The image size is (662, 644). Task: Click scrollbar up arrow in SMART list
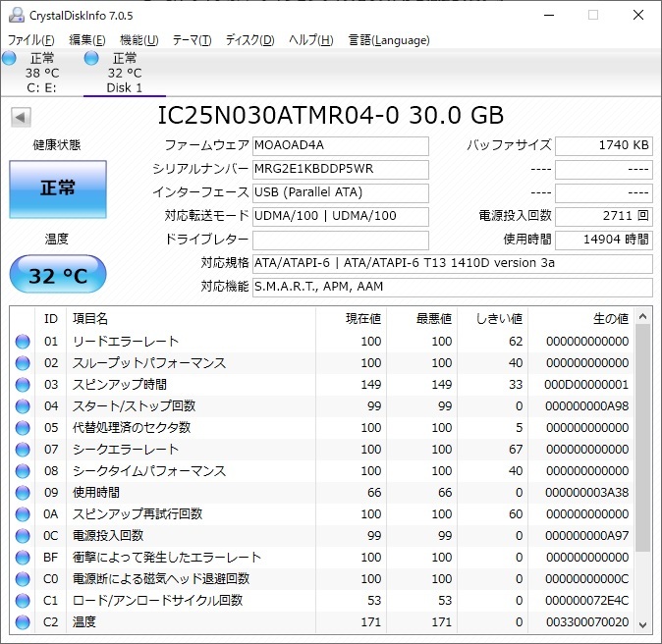coord(643,316)
